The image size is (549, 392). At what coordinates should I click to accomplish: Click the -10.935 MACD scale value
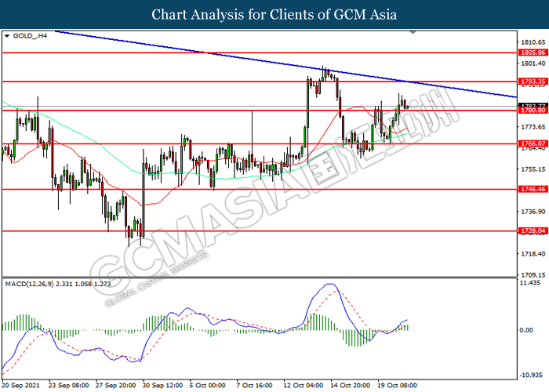[x=531, y=376]
